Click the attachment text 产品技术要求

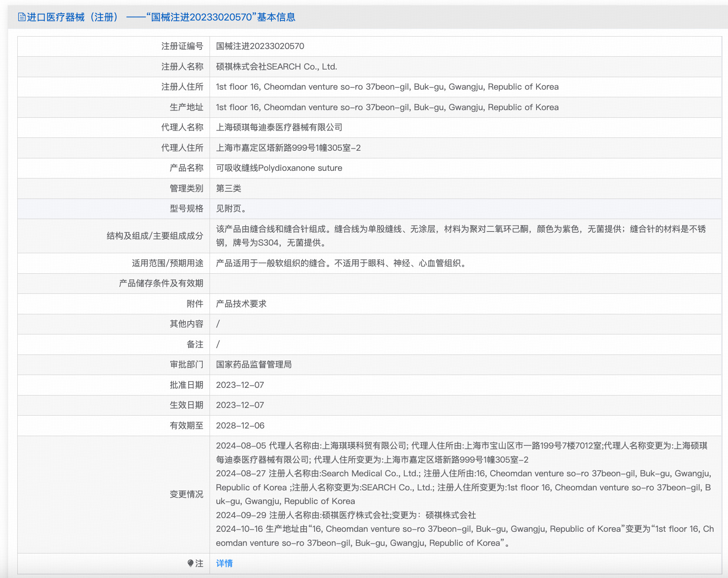click(x=241, y=304)
